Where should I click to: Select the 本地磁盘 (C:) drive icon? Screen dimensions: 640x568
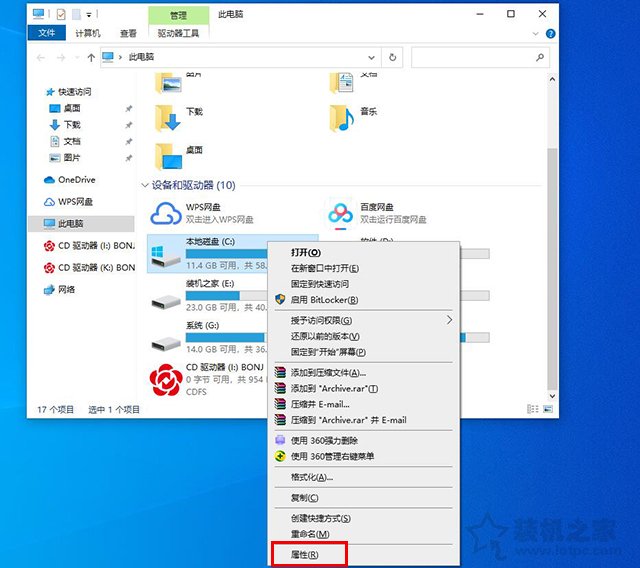point(166,256)
